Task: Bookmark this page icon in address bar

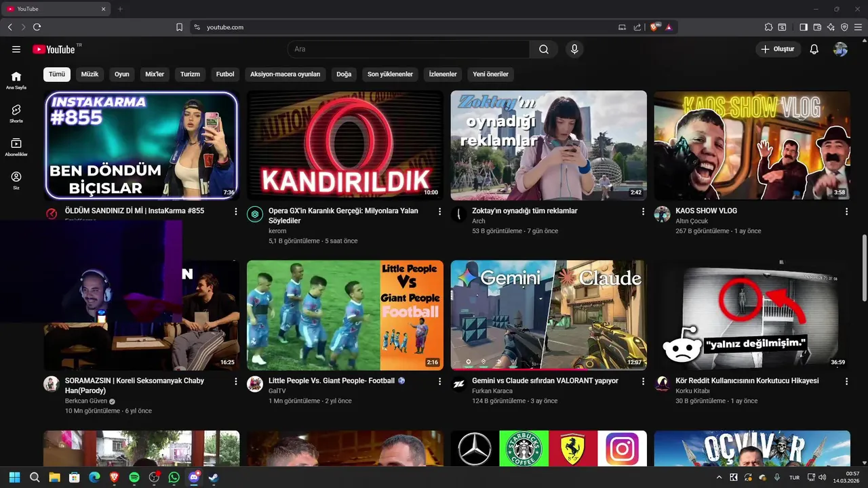Action: click(179, 27)
